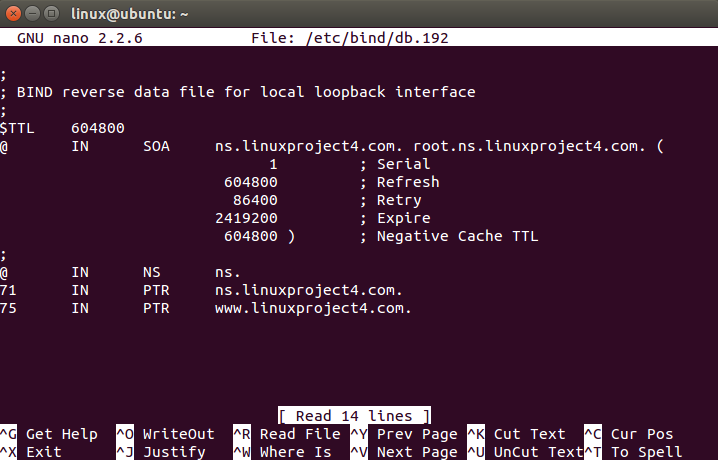718x460 pixels.
Task: Click 'ns.linuxproject4.com.' in the 71 PTR row
Action: click(x=309, y=291)
